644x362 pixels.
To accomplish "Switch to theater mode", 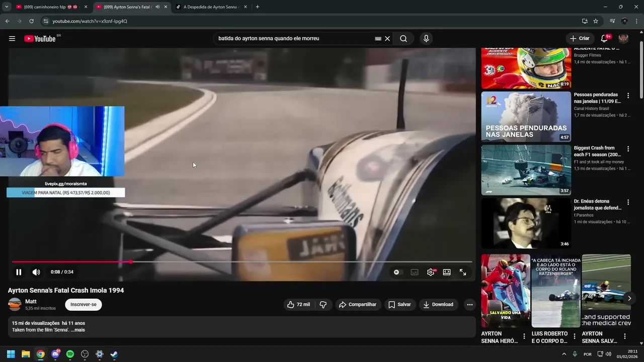I will click(447, 272).
